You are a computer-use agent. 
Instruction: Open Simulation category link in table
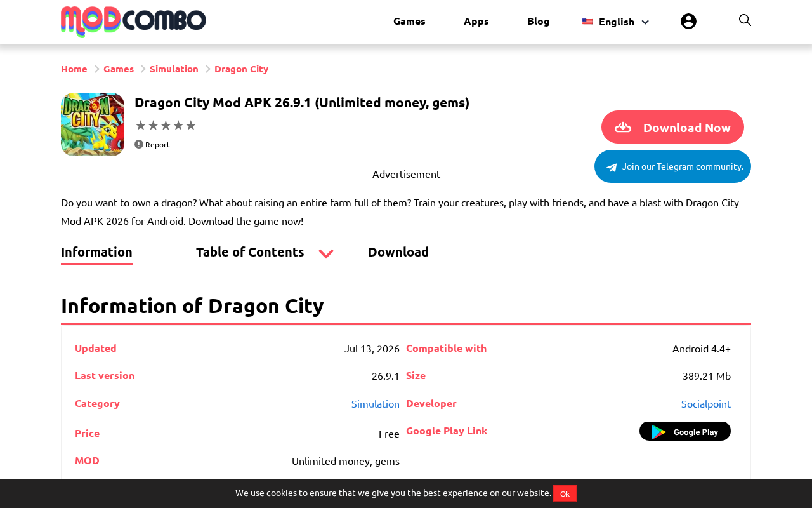(x=376, y=404)
